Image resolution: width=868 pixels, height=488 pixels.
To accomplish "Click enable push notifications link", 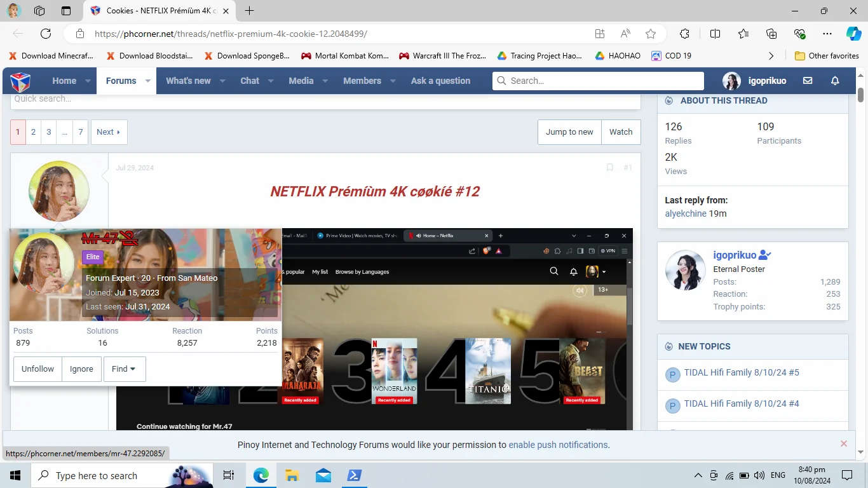I will [x=558, y=445].
